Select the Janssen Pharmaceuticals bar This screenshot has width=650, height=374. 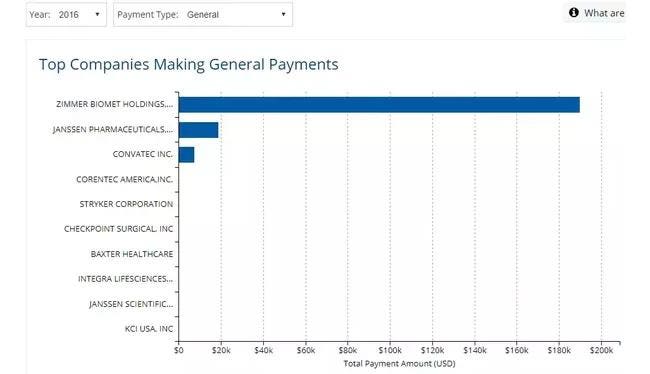pos(198,130)
